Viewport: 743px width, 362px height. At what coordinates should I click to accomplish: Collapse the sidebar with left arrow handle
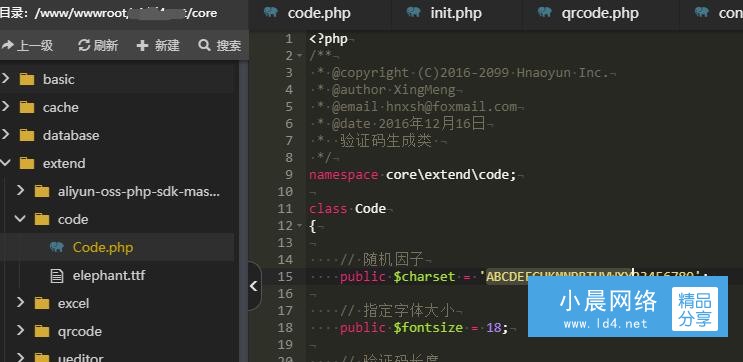254,286
